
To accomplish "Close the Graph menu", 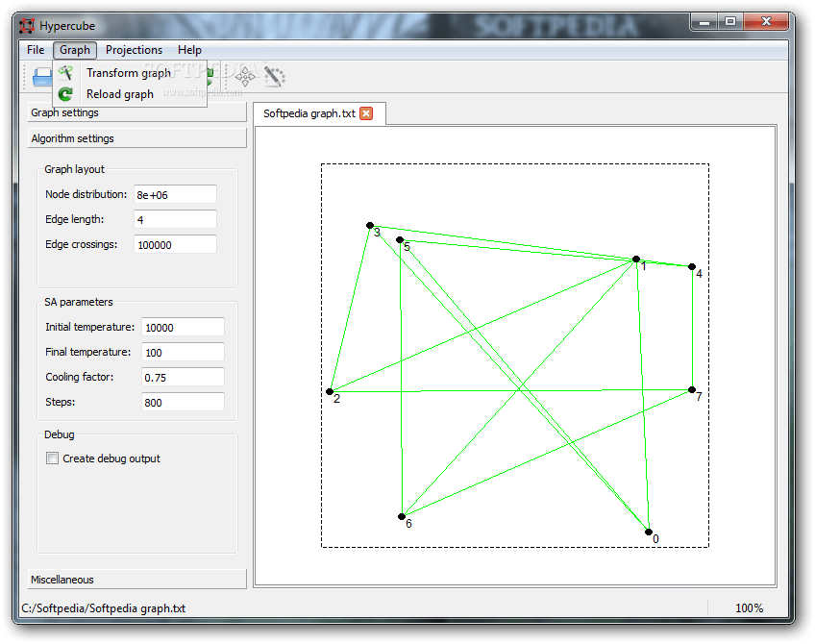I will pos(75,50).
